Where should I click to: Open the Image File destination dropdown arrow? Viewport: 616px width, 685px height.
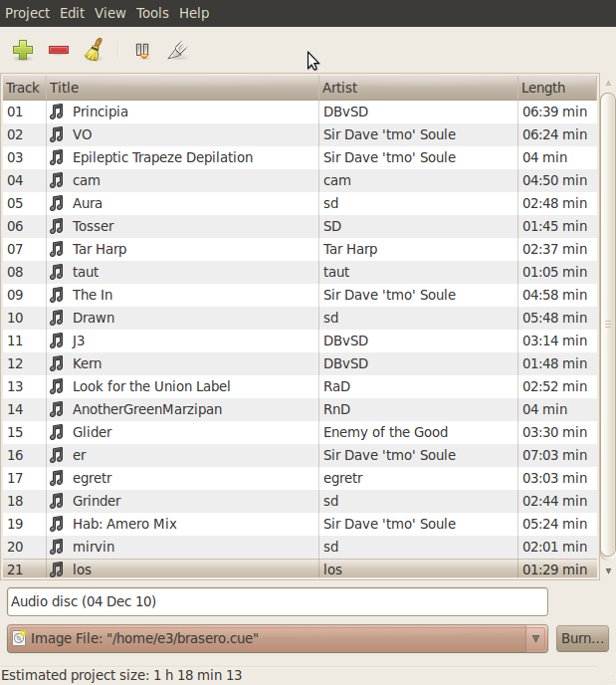click(535, 638)
